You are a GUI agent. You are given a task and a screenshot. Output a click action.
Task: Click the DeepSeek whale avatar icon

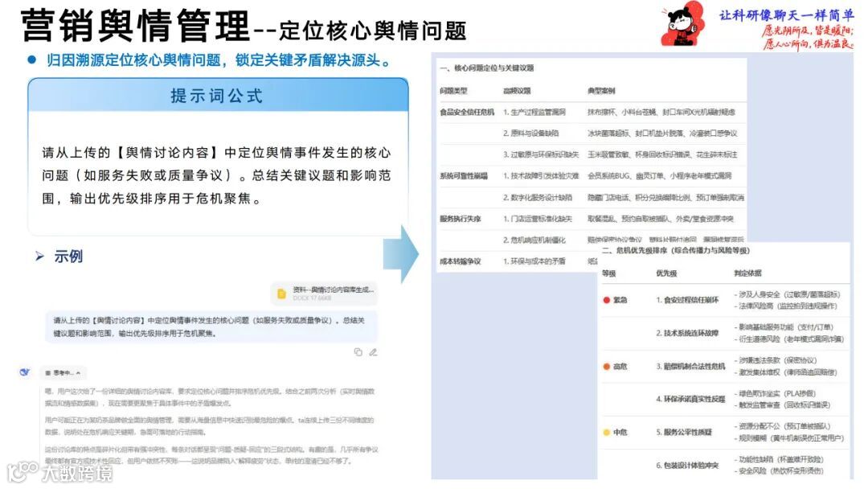[x=24, y=372]
